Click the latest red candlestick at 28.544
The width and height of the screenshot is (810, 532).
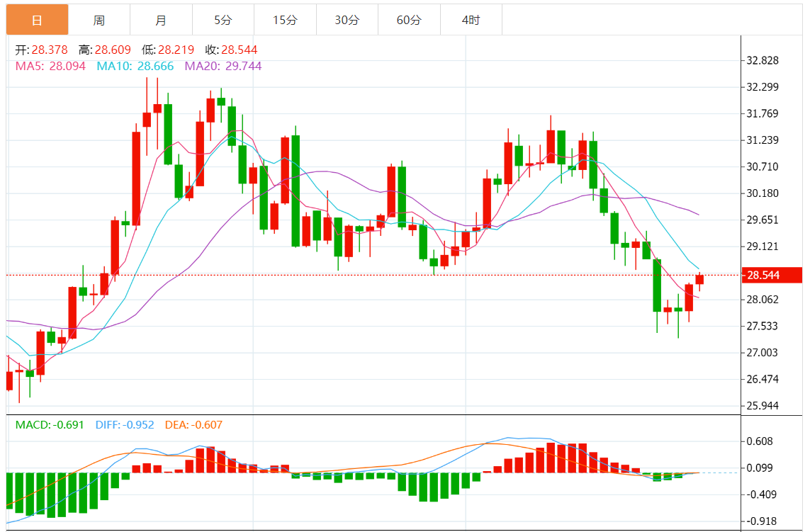pos(699,279)
